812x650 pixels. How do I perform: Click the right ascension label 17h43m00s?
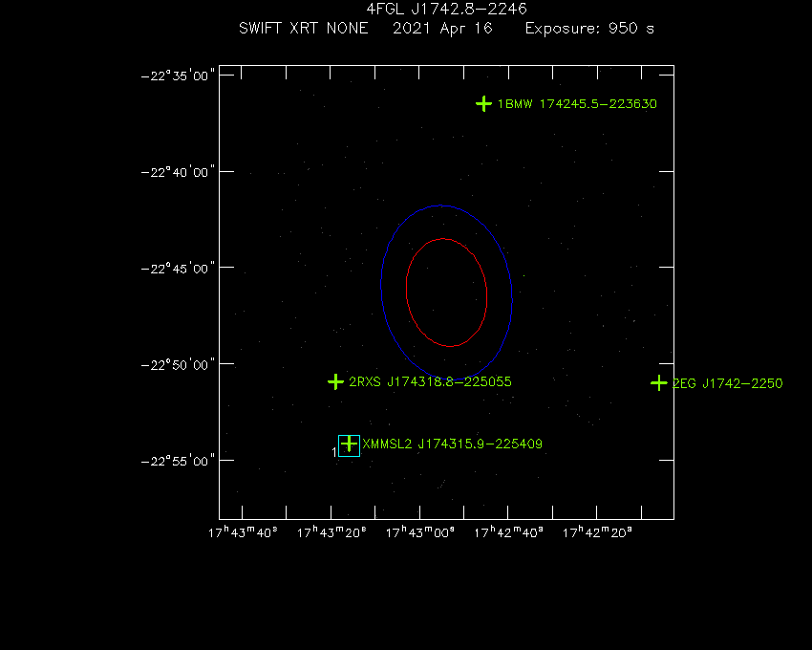point(420,532)
